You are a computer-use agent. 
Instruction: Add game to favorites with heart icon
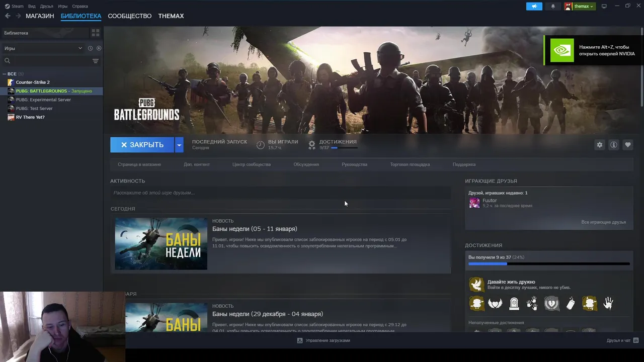point(627,145)
